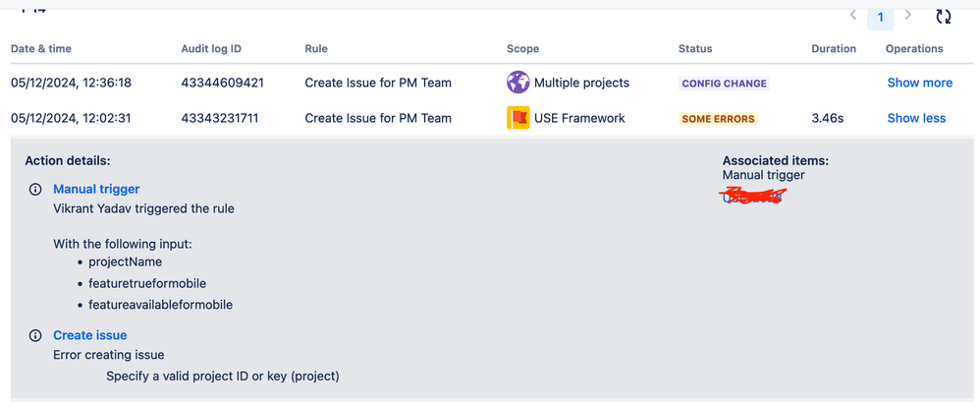Click the USE Framework project icon
Viewport: 980px width, 407px height.
517,118
